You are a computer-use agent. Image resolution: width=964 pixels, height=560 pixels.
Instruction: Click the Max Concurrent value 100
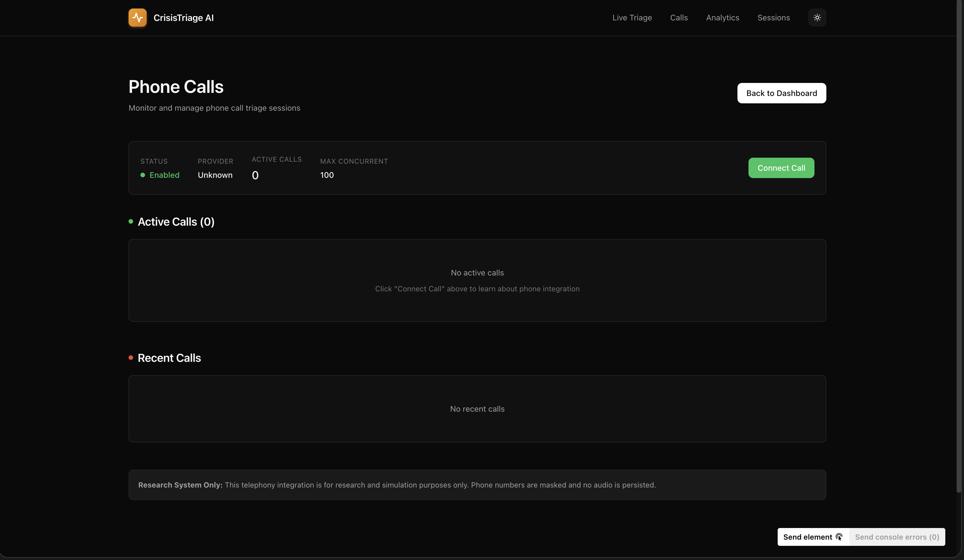click(327, 175)
